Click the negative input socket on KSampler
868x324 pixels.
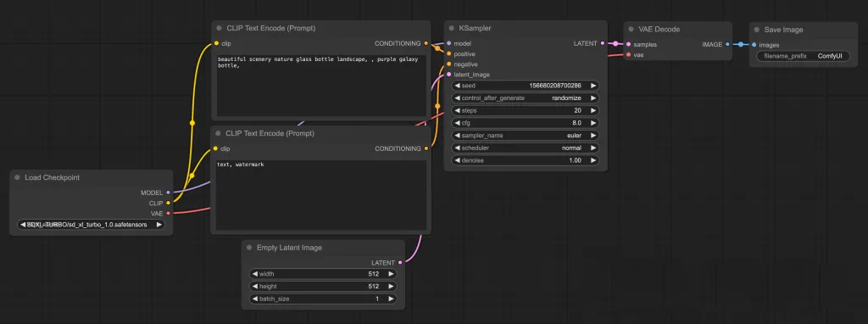pyautogui.click(x=449, y=64)
